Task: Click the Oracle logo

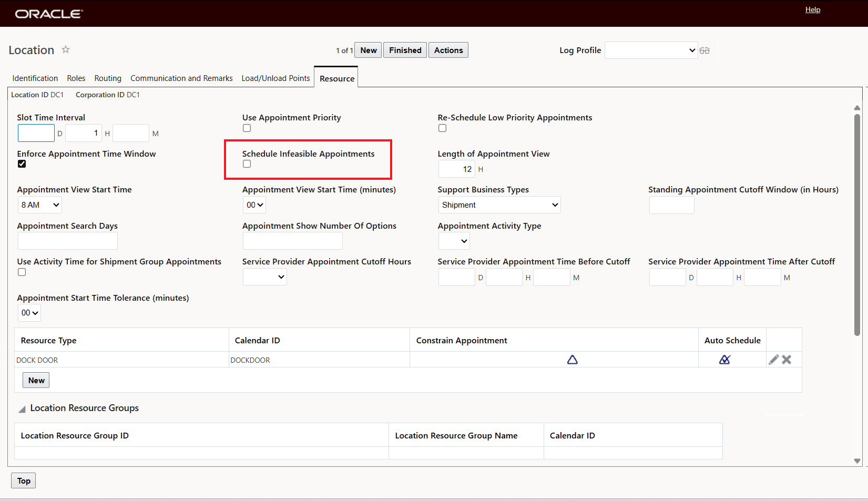Action: [48, 13]
